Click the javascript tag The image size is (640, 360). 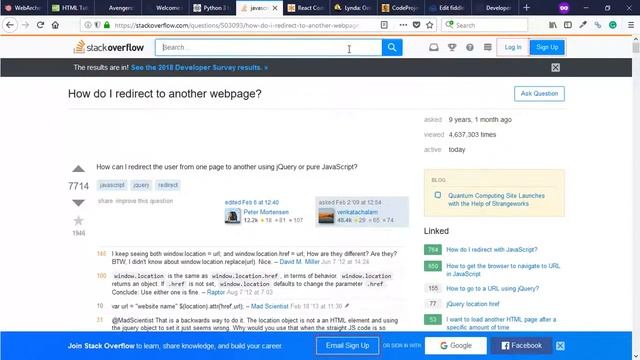tap(112, 185)
